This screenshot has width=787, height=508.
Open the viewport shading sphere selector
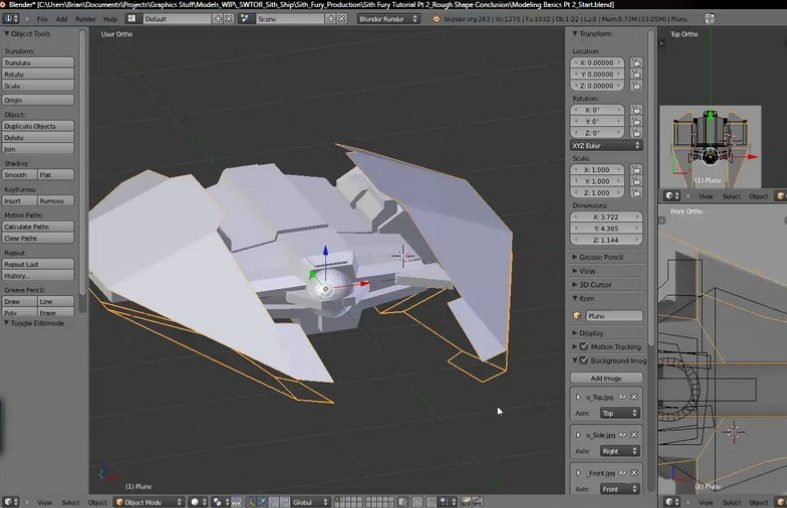(x=197, y=501)
